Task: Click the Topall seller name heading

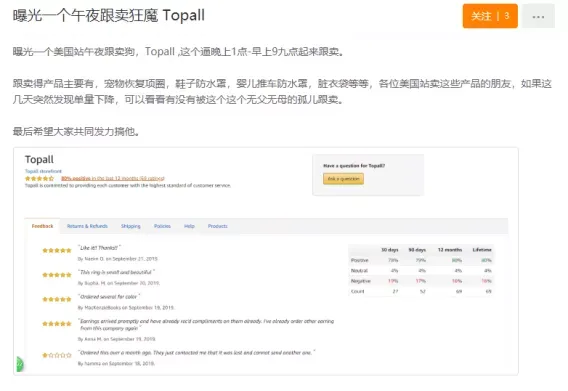Action: tap(39, 159)
